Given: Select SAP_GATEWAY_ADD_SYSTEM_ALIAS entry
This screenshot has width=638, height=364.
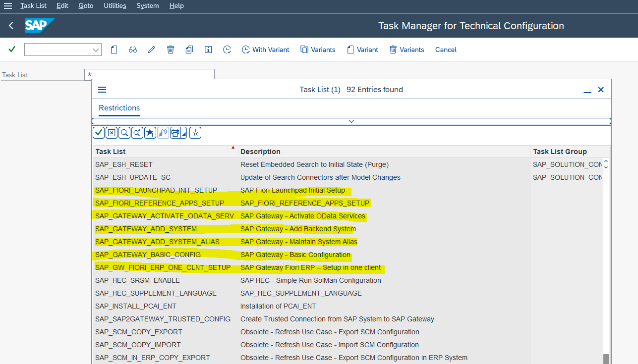Looking at the screenshot, I should coord(157,242).
